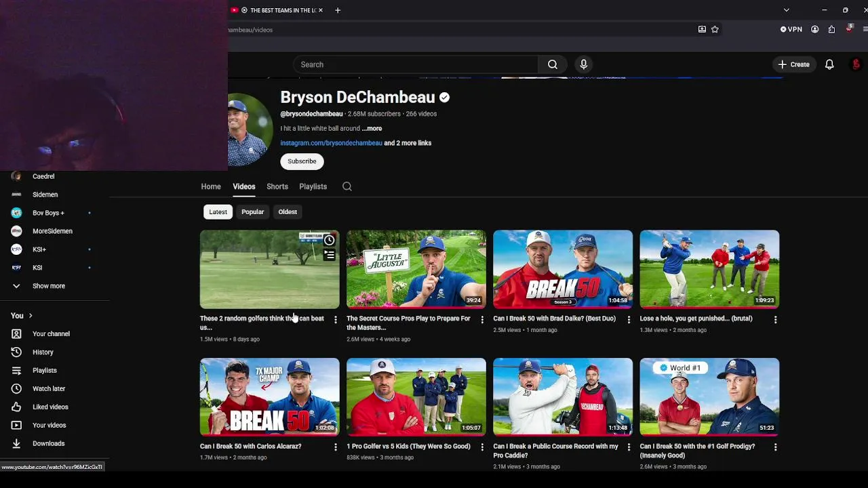Open the notifications bell
This screenshot has width=868, height=488.
(x=829, y=64)
